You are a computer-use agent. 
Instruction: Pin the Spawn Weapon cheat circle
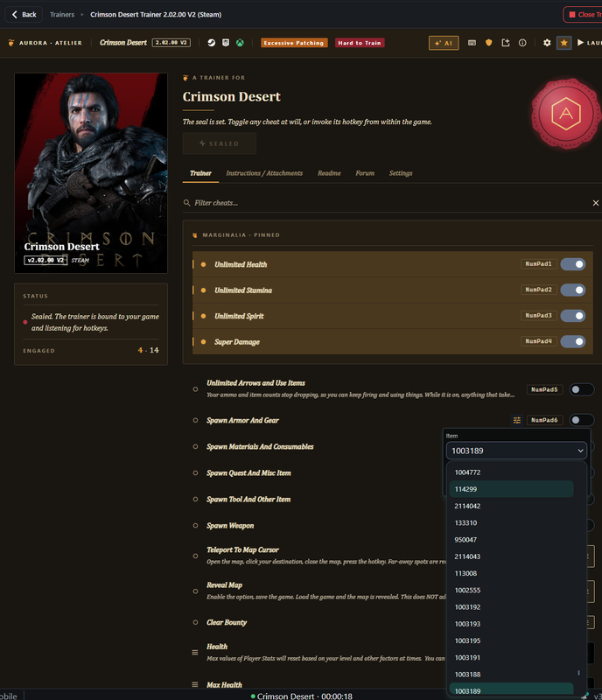(x=195, y=526)
